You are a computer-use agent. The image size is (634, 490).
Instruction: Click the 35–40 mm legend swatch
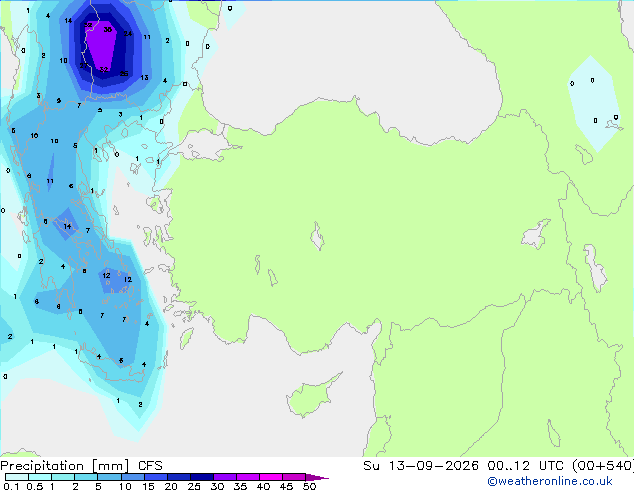tap(247, 477)
